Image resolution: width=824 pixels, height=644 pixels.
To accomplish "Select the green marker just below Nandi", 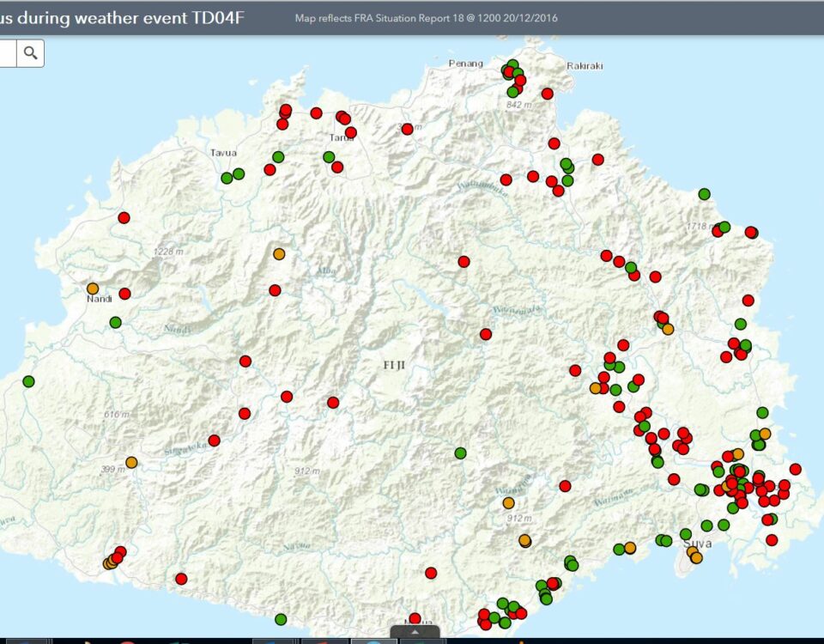I will point(115,323).
